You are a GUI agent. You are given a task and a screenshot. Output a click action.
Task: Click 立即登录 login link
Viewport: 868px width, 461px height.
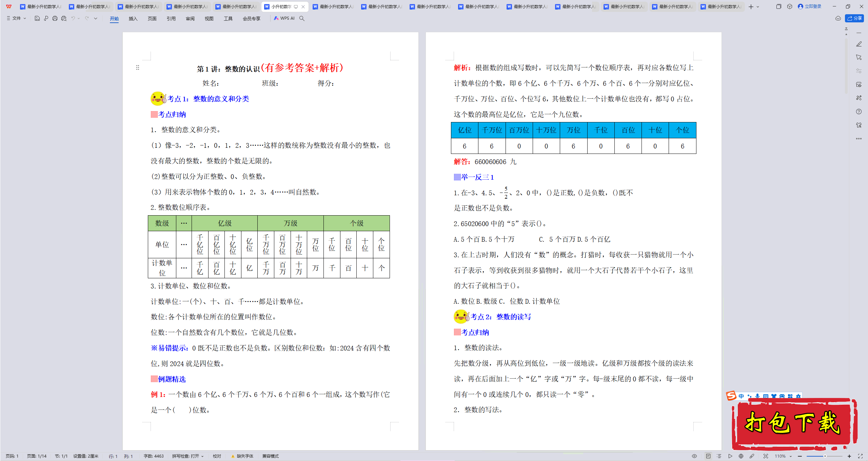pos(810,6)
